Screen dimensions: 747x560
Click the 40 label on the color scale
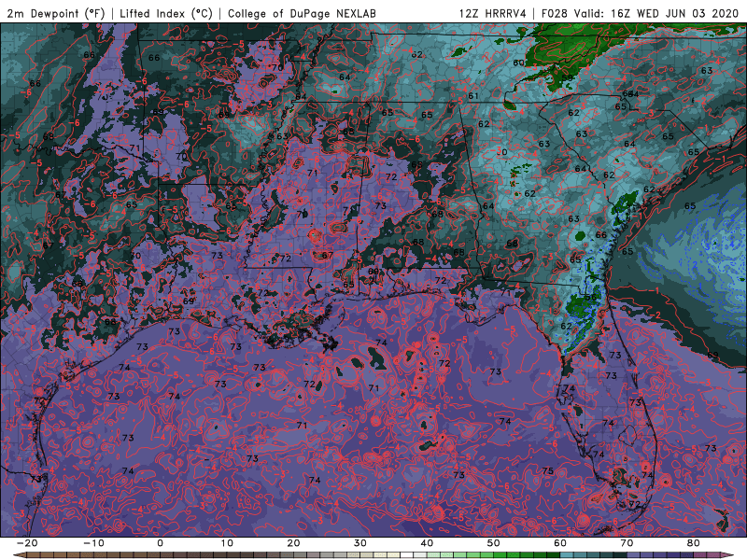[x=427, y=543]
